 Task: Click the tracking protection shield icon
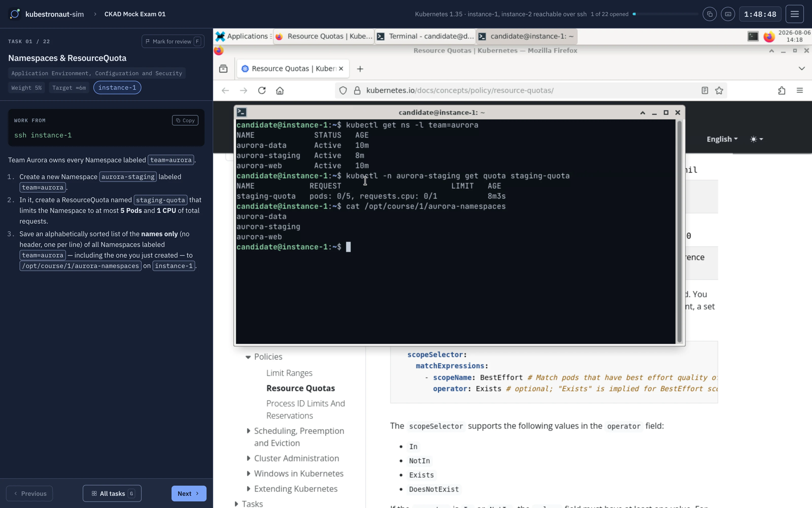coord(343,90)
